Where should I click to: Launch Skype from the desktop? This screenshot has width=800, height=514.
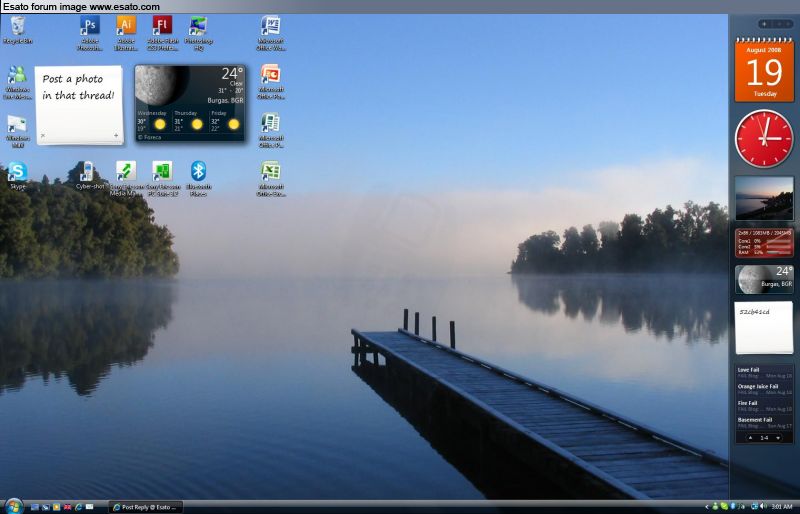click(17, 175)
